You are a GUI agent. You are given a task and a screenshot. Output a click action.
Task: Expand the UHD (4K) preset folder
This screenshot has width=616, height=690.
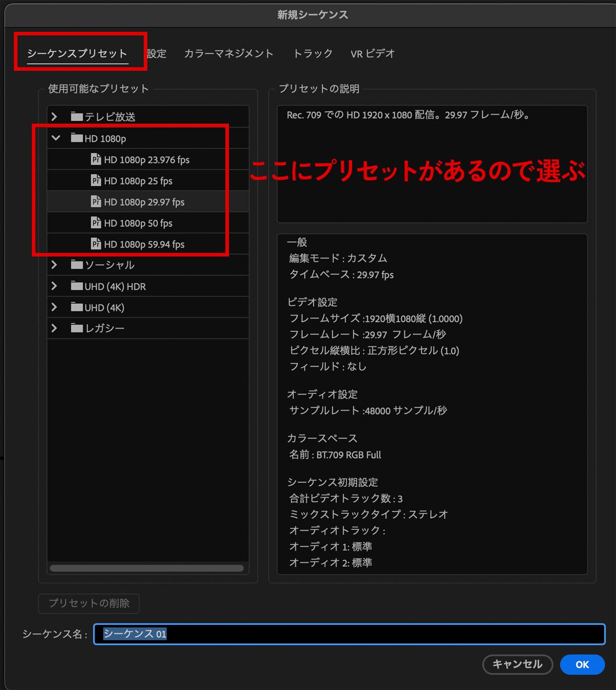click(x=54, y=307)
